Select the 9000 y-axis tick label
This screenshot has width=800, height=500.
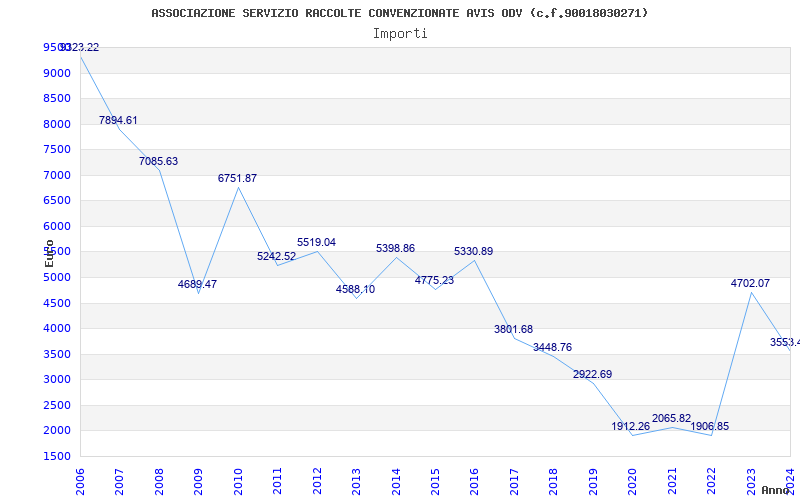(x=57, y=73)
